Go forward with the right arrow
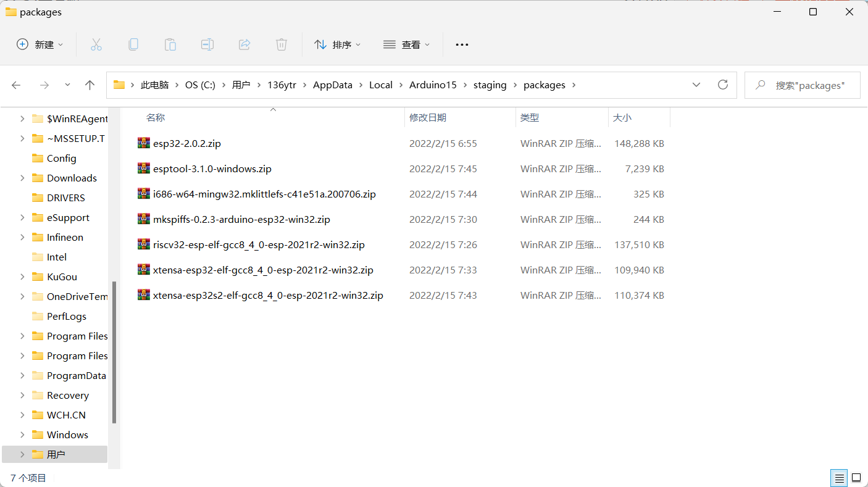 coord(44,85)
